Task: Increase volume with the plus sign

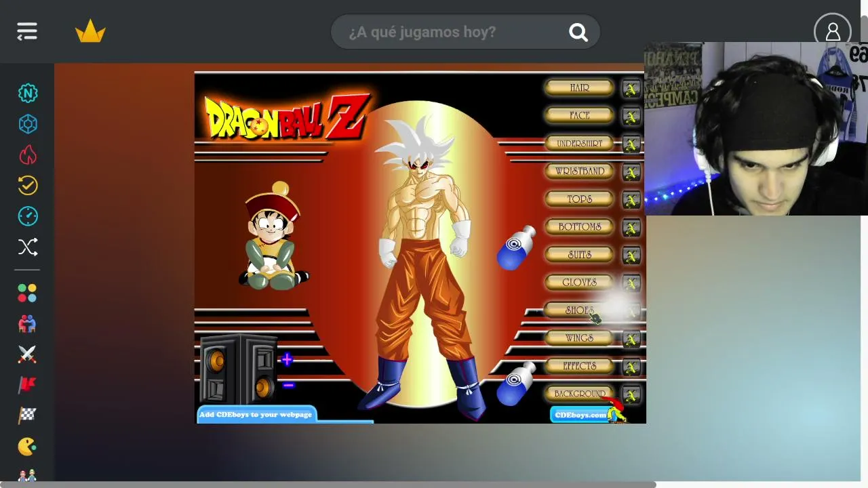Action: [x=288, y=359]
